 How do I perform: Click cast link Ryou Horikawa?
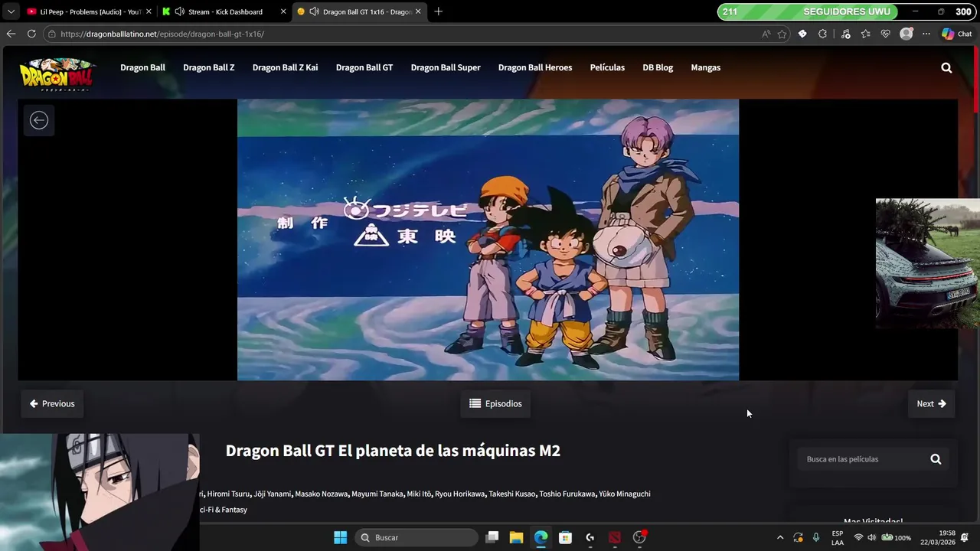click(459, 494)
